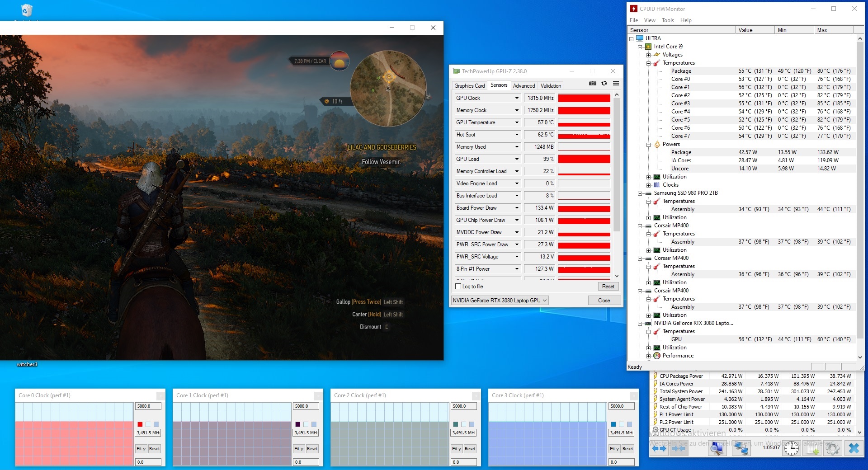The width and height of the screenshot is (868, 470).
Task: Click the HWiNFO network computers icon
Action: click(x=741, y=448)
